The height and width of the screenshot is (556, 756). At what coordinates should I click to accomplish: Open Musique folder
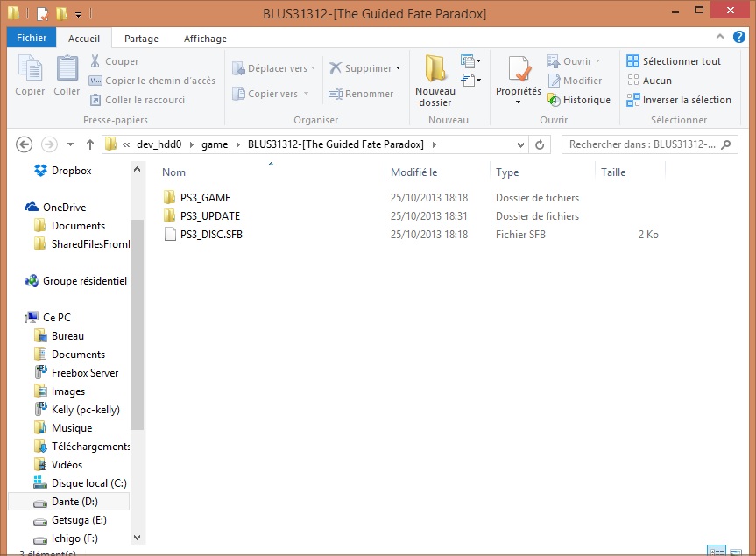[63, 428]
